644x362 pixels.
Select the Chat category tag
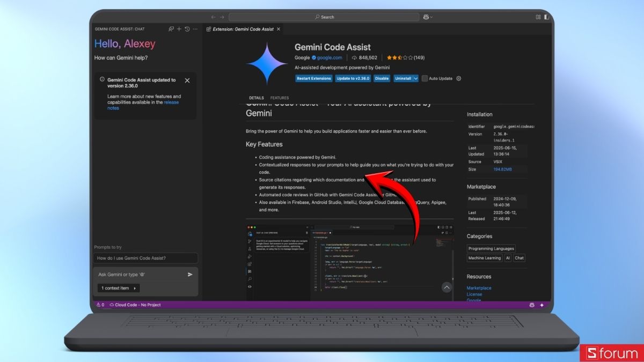(x=519, y=258)
